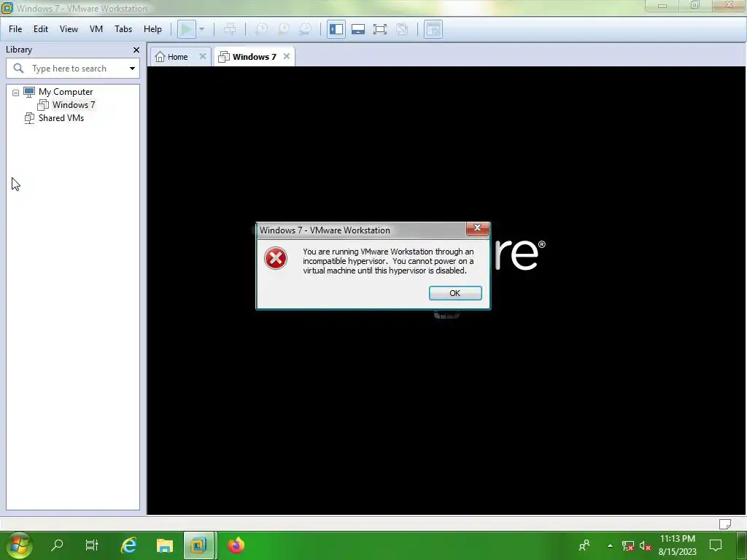
Task: Select Windows 7 VM in the Library tree
Action: (74, 105)
